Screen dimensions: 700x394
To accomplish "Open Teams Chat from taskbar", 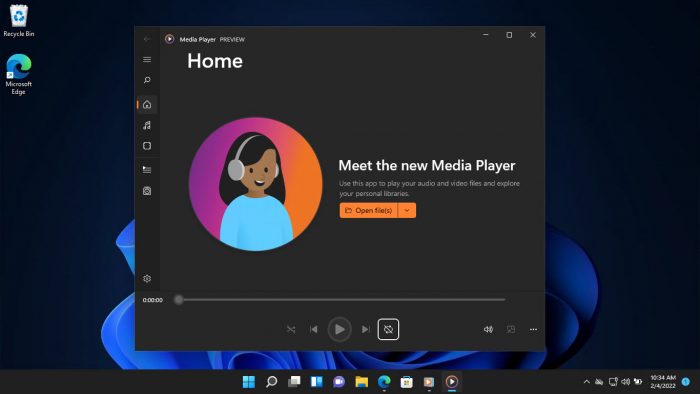I will [x=339, y=382].
